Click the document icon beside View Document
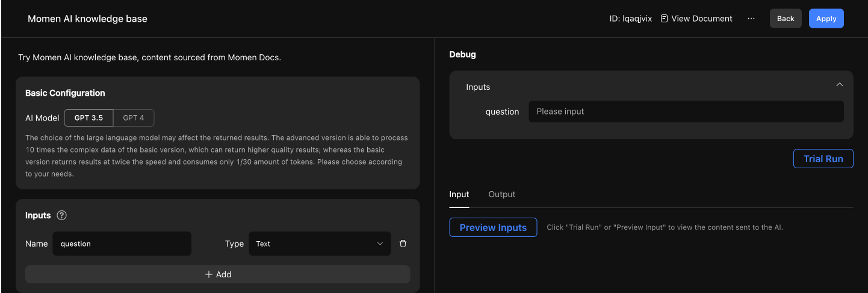Screen dimensions: 868x293 point(665,19)
